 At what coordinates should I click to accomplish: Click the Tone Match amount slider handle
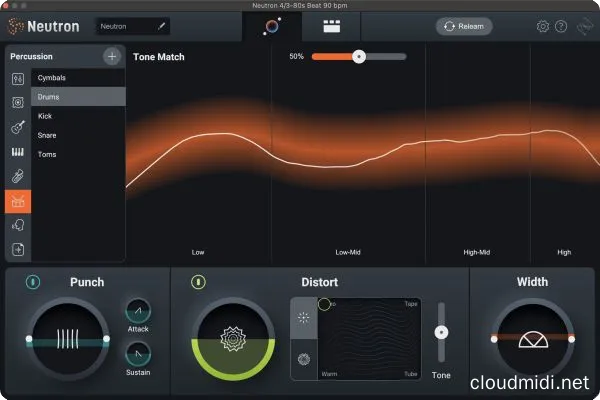358,57
